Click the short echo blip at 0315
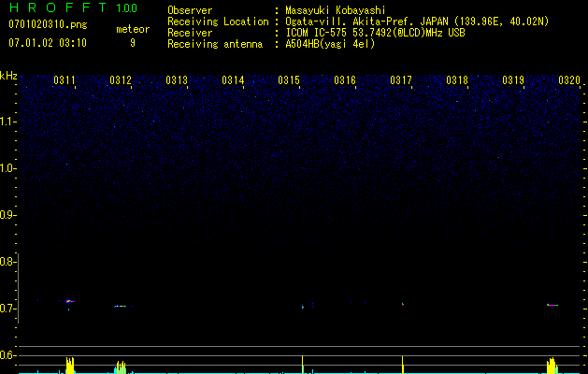Image resolution: width=588 pixels, height=374 pixels. 303,307
